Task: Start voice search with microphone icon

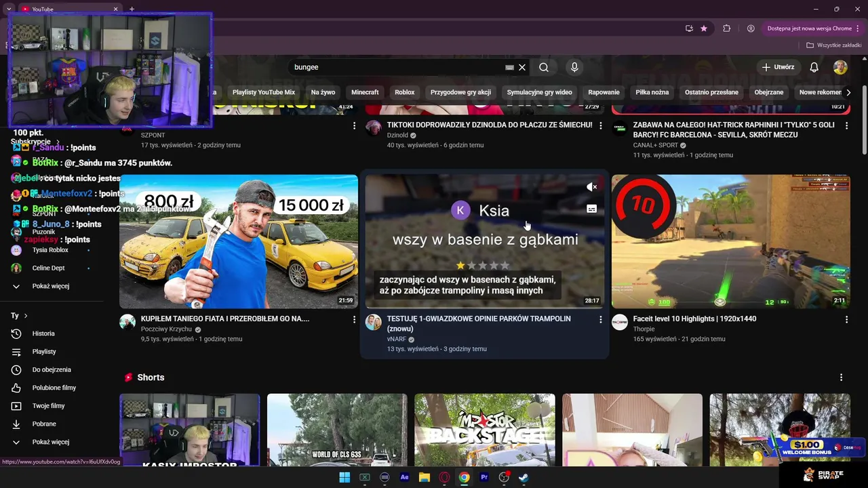Action: (574, 67)
